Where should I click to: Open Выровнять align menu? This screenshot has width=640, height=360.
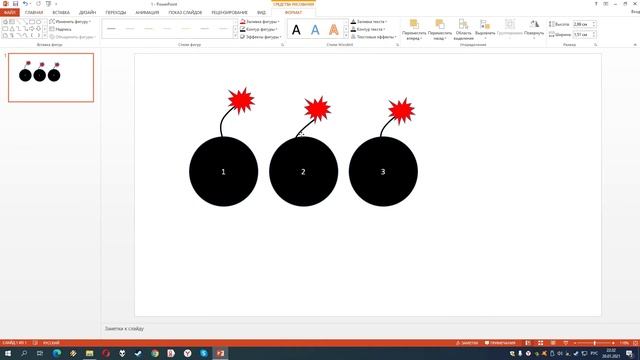[x=485, y=29]
